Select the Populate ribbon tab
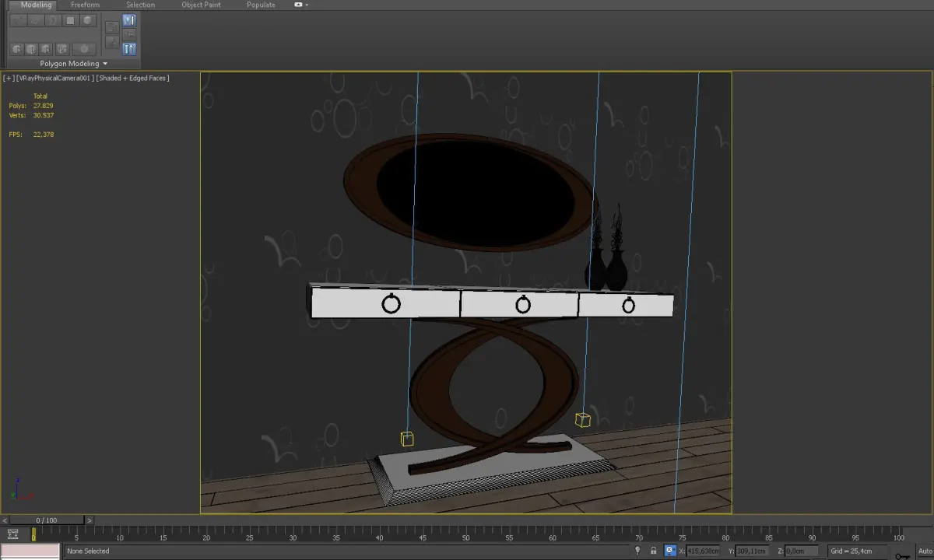 click(x=261, y=5)
